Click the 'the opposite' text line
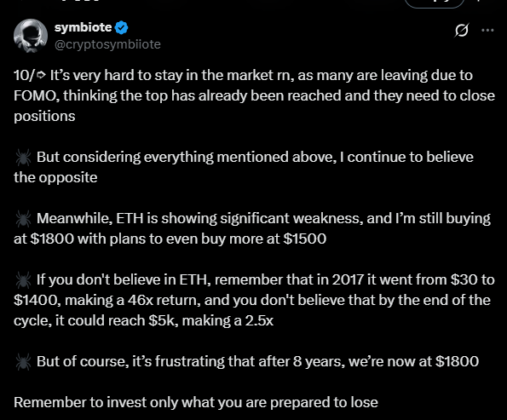This screenshot has width=507, height=420. [55, 177]
